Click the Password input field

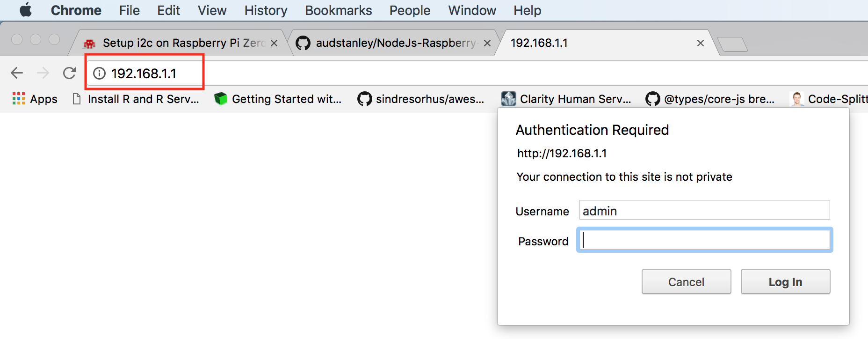tap(704, 241)
